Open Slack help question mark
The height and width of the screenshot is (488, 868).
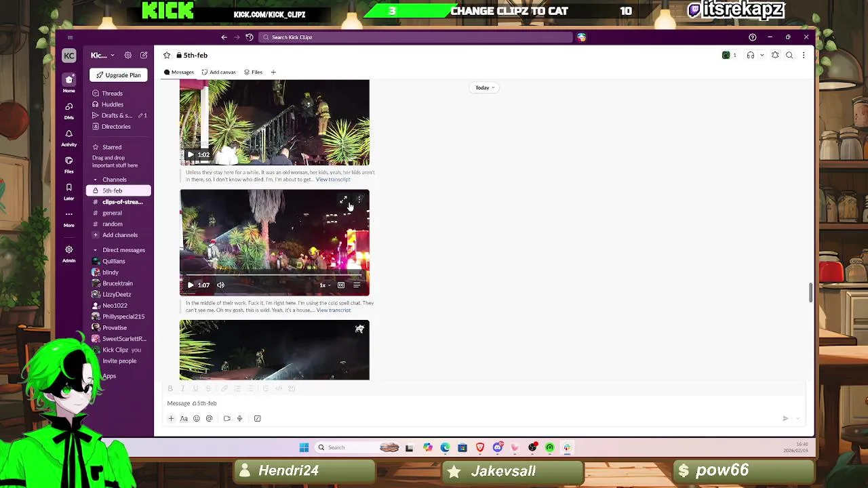coord(752,37)
